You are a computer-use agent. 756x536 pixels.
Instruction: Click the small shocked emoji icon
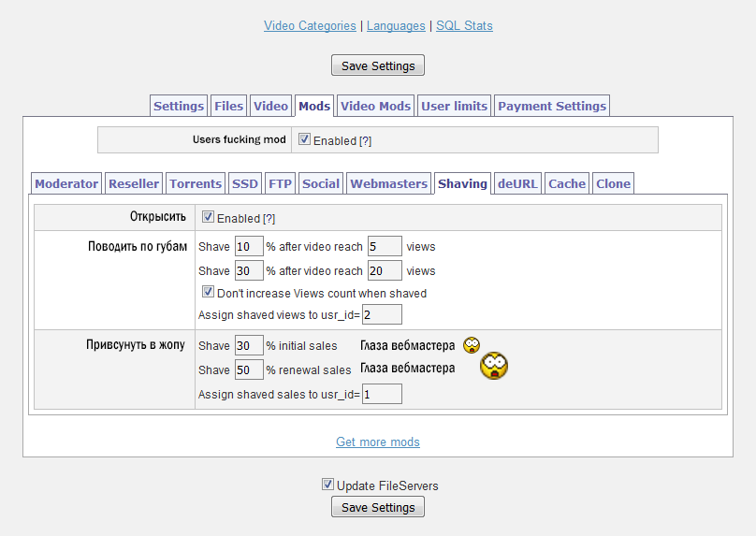pyautogui.click(x=471, y=344)
